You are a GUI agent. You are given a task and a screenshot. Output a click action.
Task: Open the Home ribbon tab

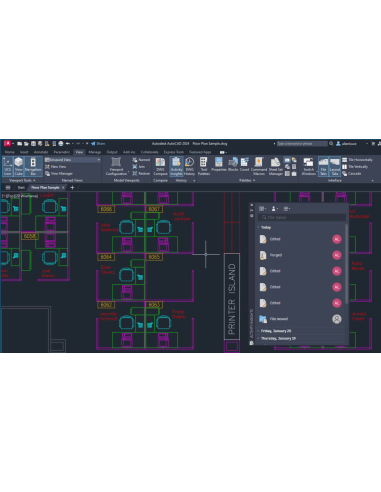(x=9, y=152)
